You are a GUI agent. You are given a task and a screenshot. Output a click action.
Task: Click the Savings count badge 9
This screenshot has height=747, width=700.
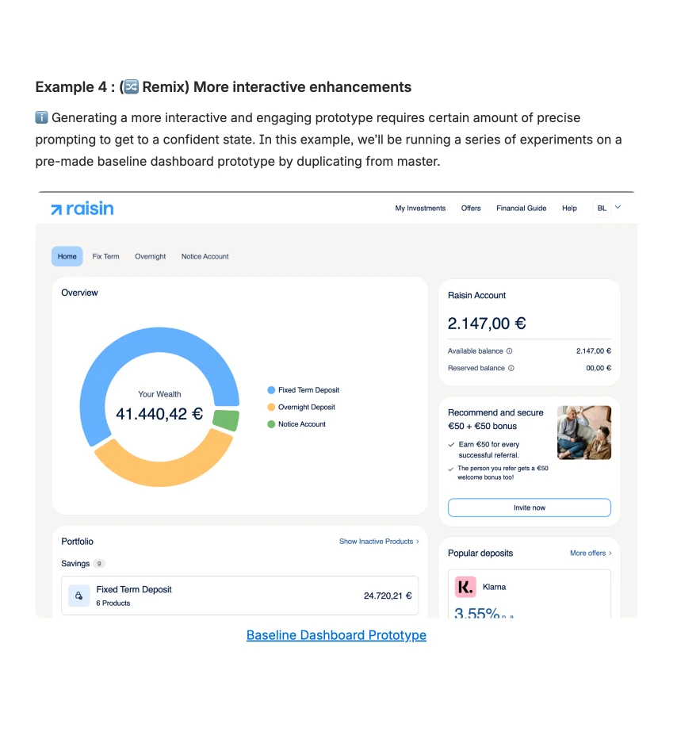pos(99,564)
